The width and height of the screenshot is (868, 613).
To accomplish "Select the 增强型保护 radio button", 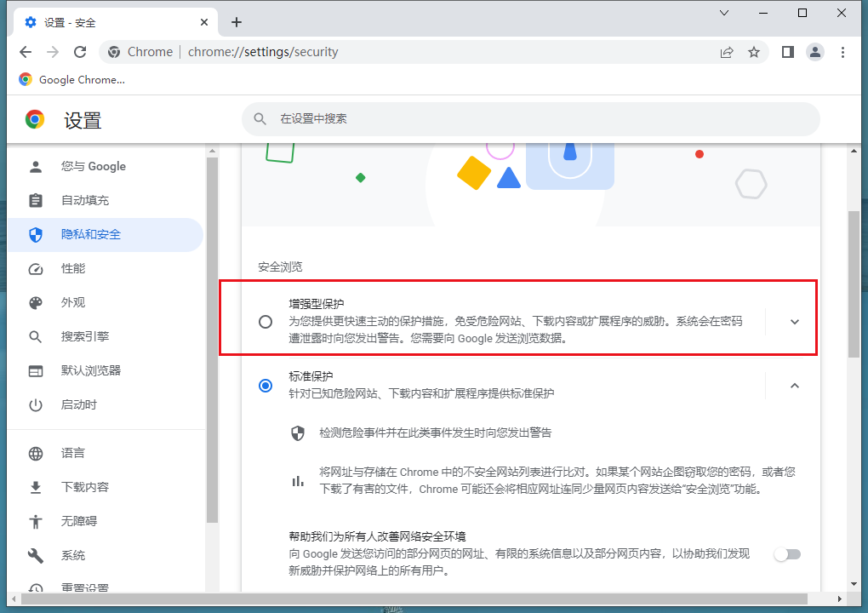I will 265,322.
